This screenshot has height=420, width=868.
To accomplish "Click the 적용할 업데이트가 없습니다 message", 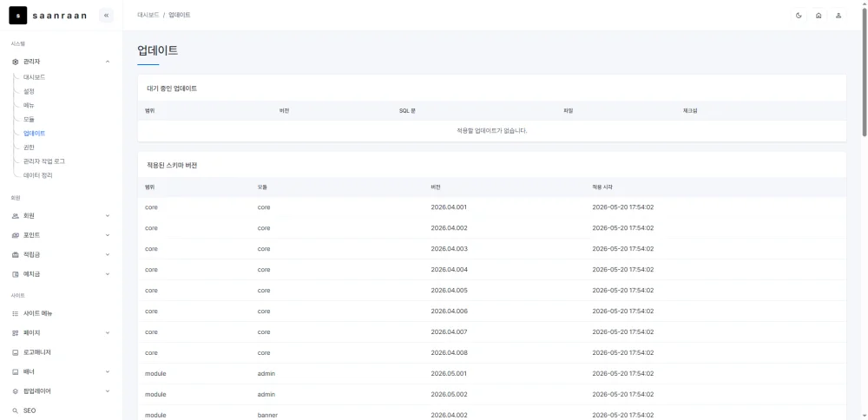I will pyautogui.click(x=491, y=131).
